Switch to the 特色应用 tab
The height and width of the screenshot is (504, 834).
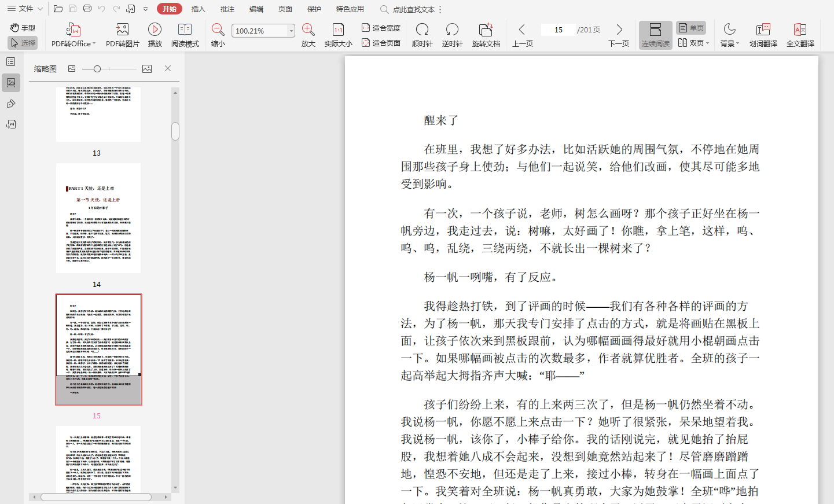350,9
